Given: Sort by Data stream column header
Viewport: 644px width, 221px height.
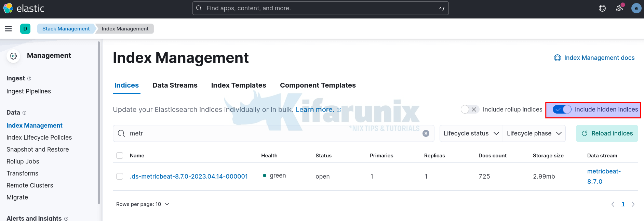Looking at the screenshot, I should (x=602, y=156).
